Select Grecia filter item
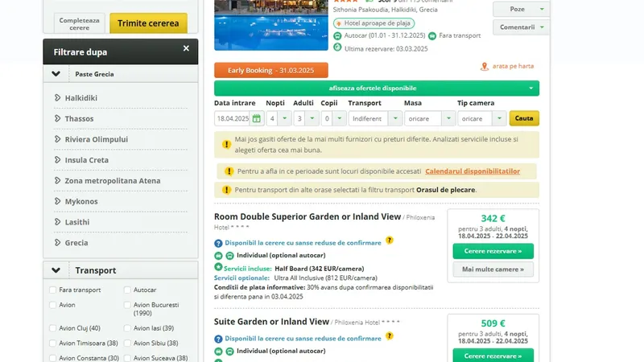The width and height of the screenshot is (644, 362). tap(76, 243)
